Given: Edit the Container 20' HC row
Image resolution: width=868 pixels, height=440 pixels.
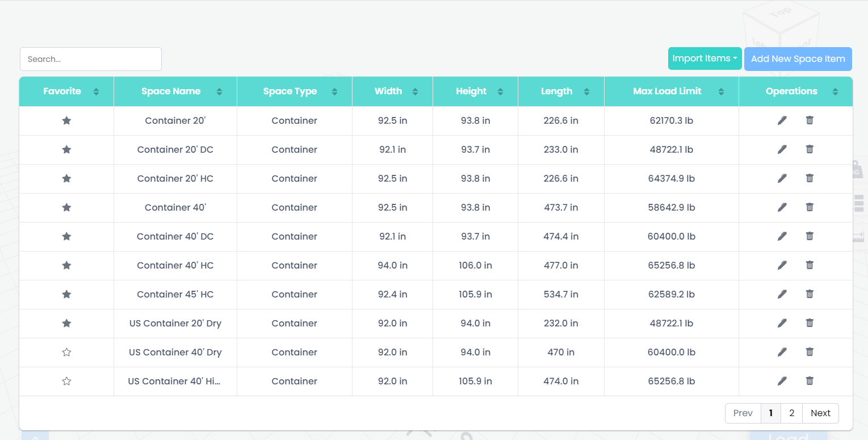Looking at the screenshot, I should (782, 178).
